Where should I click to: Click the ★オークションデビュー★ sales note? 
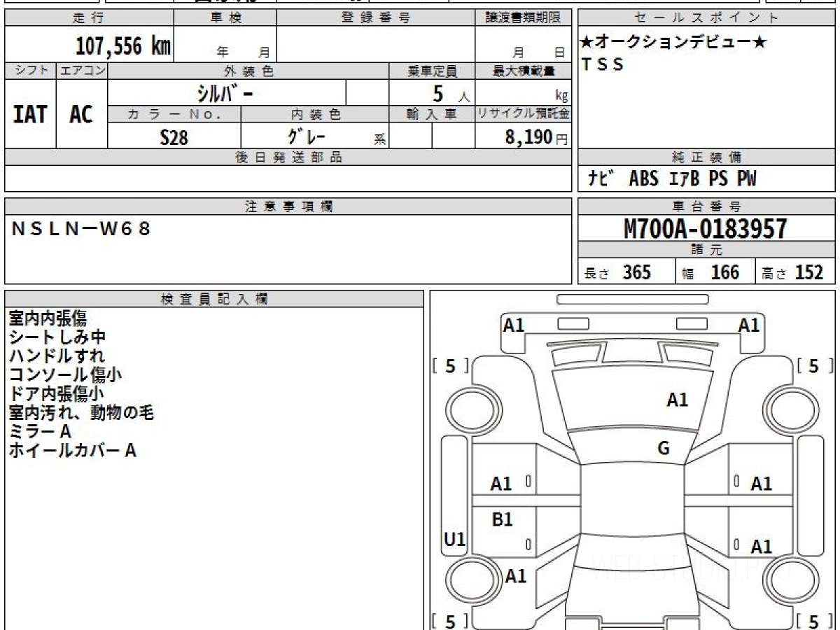(x=674, y=43)
